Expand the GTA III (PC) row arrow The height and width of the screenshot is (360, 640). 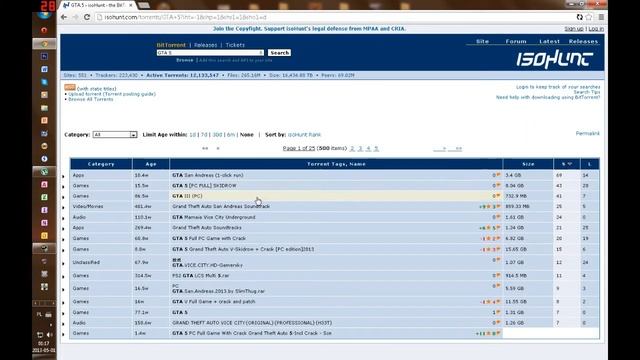coord(63,197)
